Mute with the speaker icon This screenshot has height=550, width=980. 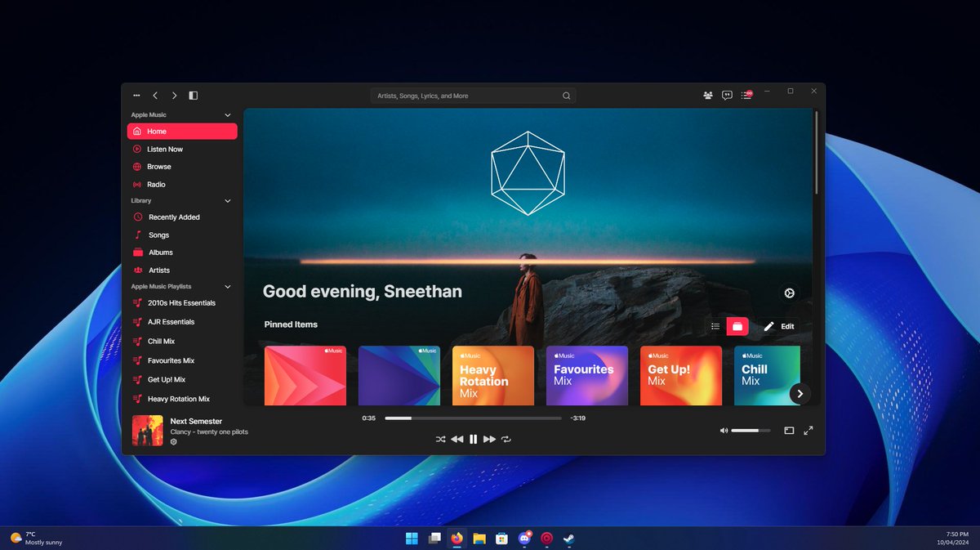(x=724, y=431)
